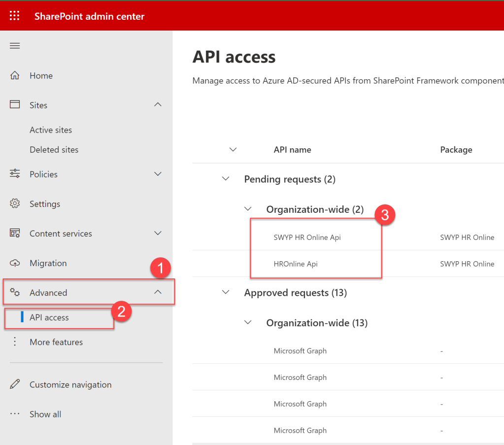Open Deleted sites page
This screenshot has height=445, width=504.
click(x=54, y=150)
